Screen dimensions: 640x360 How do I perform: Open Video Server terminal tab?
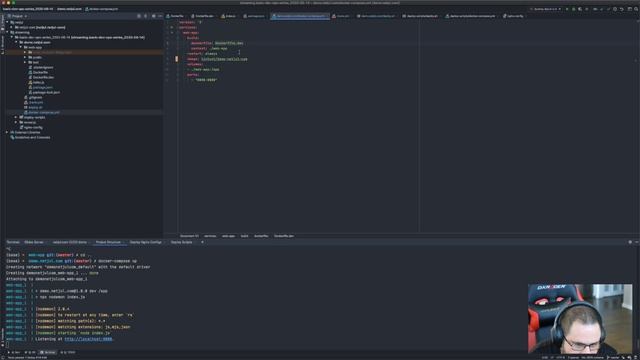34,242
